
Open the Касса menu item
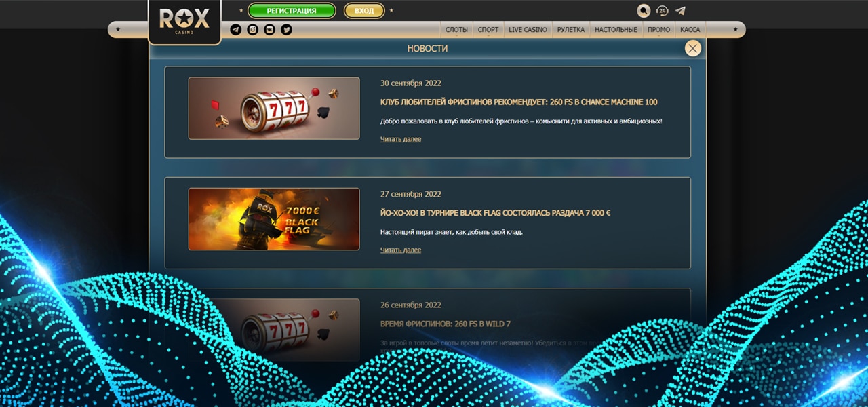(x=690, y=30)
